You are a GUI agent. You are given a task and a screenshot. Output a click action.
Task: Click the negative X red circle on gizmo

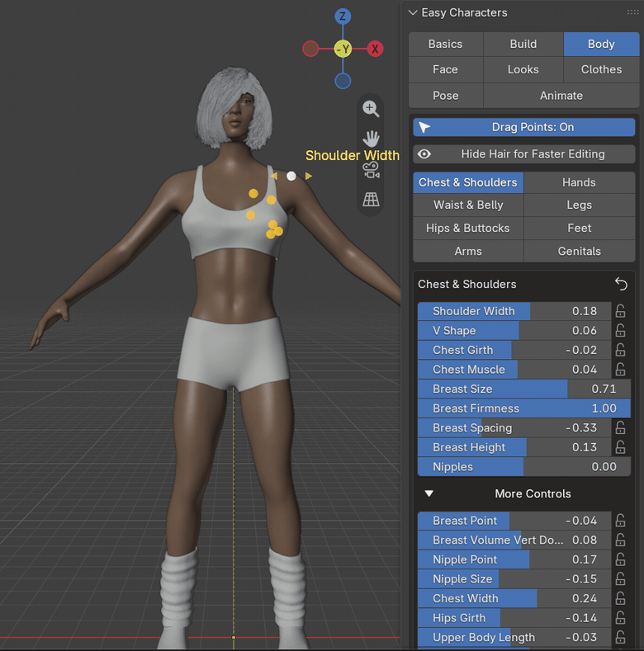pyautogui.click(x=310, y=49)
